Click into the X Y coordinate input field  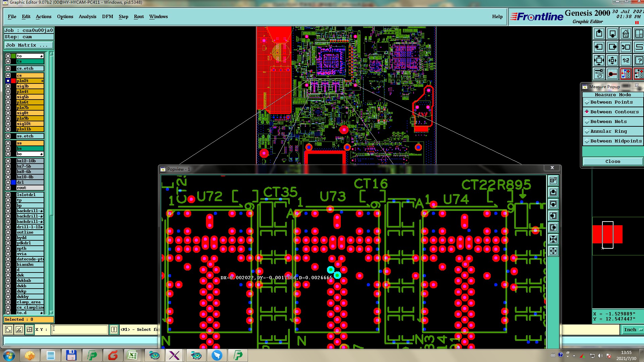click(80, 329)
